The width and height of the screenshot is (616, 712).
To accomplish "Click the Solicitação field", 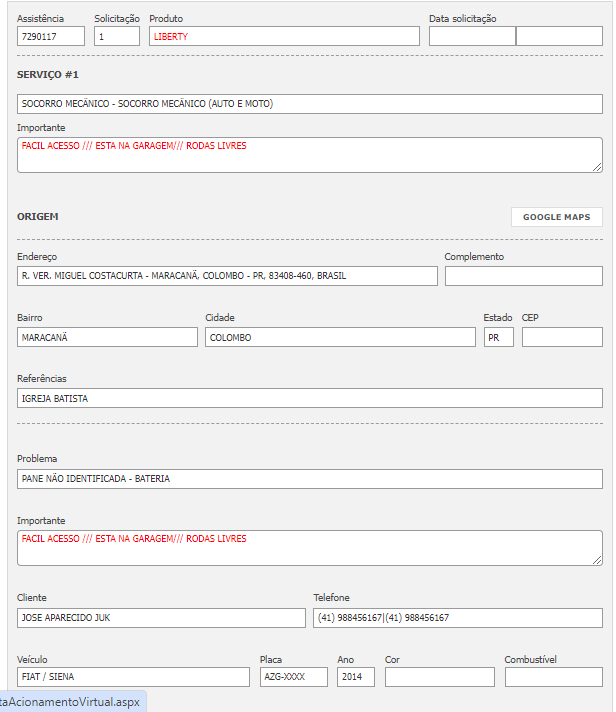I will (x=117, y=36).
